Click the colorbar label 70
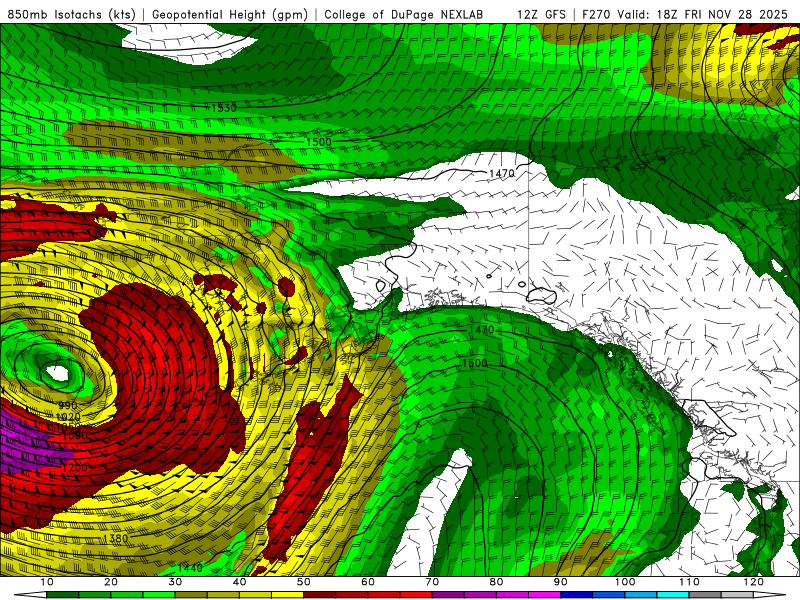Screen dimensions: 800x600 coord(432,582)
